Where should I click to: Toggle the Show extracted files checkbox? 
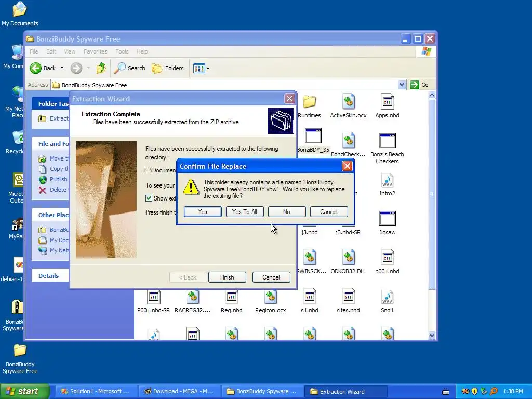pyautogui.click(x=149, y=198)
